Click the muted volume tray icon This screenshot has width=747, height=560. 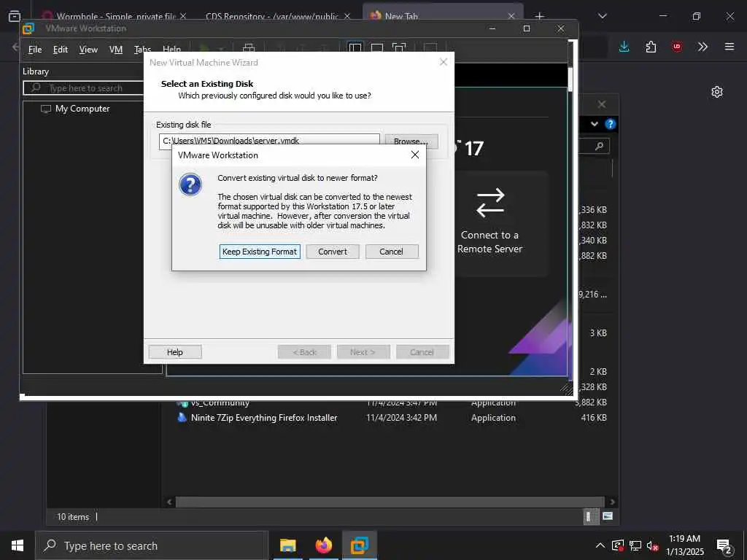[x=652, y=545]
